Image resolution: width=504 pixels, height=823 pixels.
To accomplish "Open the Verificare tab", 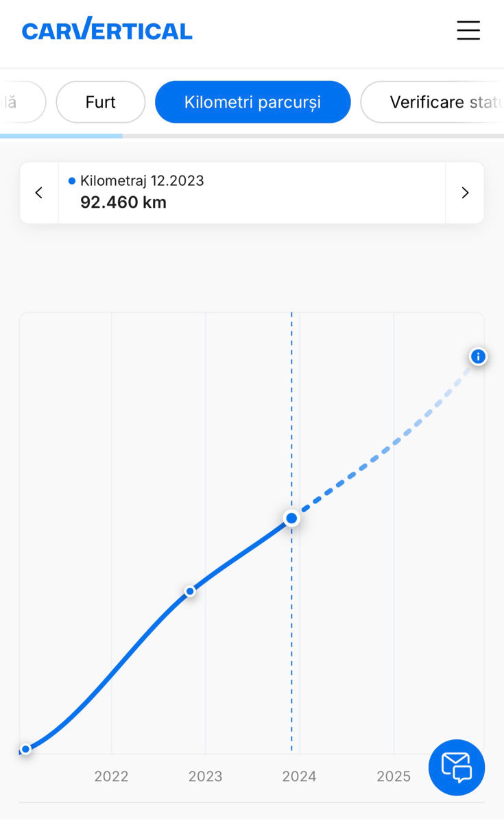I will pyautogui.click(x=432, y=102).
